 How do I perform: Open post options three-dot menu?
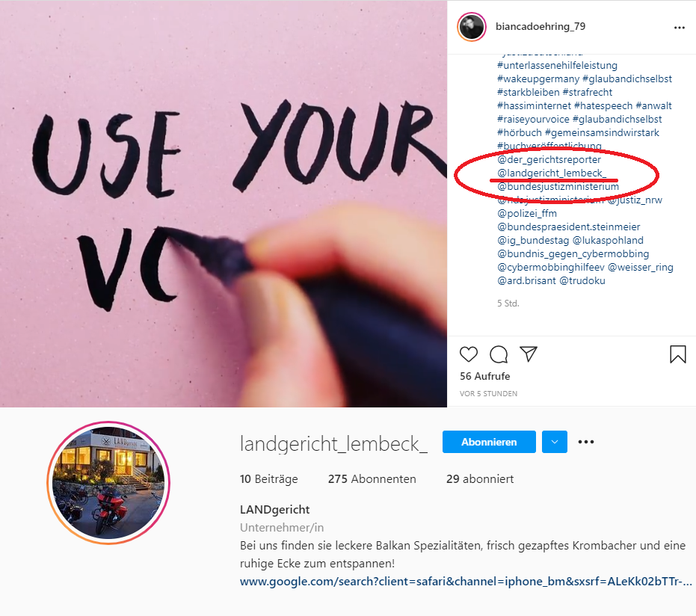[x=679, y=28]
